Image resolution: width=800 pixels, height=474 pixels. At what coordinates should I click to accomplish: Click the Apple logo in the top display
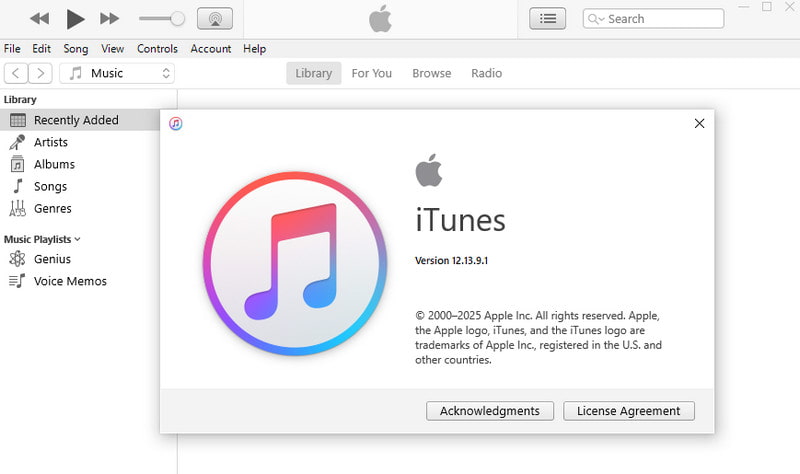tap(380, 19)
